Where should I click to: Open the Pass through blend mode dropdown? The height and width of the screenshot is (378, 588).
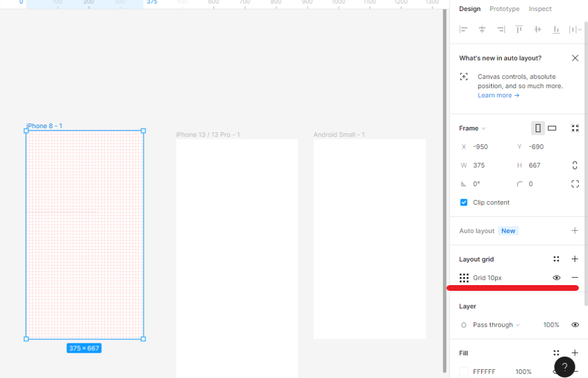click(496, 325)
